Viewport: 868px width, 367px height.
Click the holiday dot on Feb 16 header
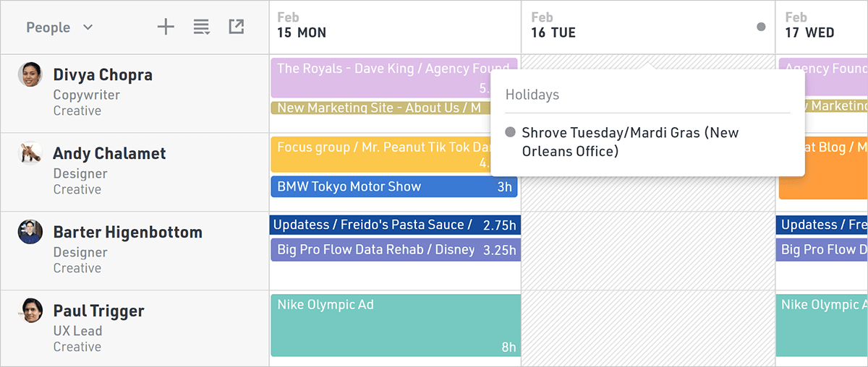pyautogui.click(x=761, y=27)
